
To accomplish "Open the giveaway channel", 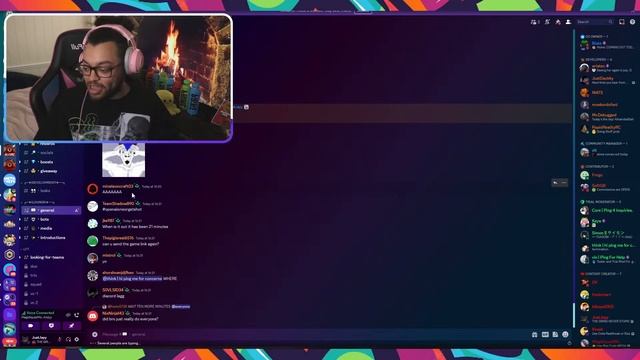I will tap(49, 171).
